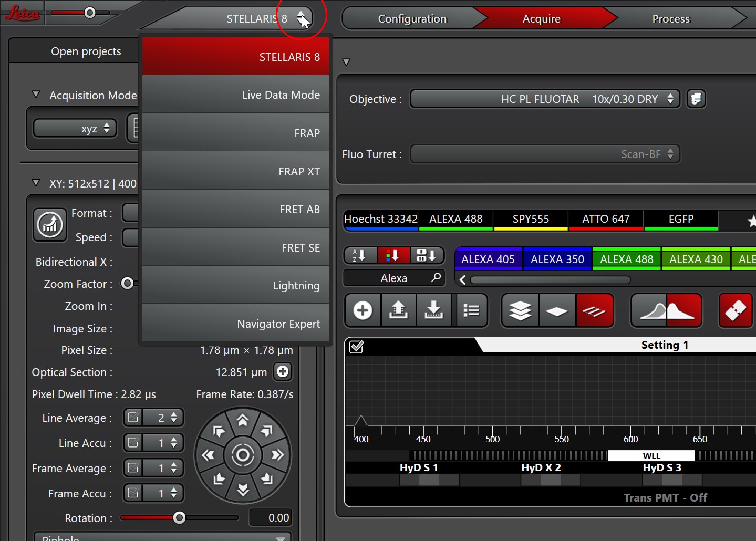Click the Leica logo
This screenshot has height=541, width=756.
click(x=23, y=13)
